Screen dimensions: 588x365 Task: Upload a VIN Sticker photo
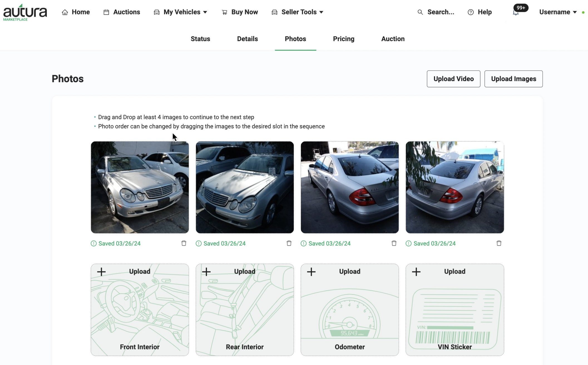click(454, 310)
